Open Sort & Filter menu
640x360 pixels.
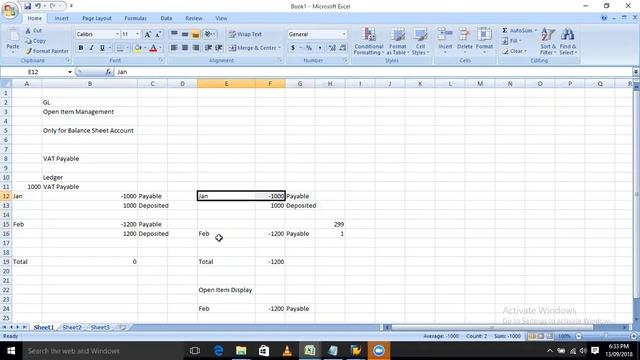point(548,41)
